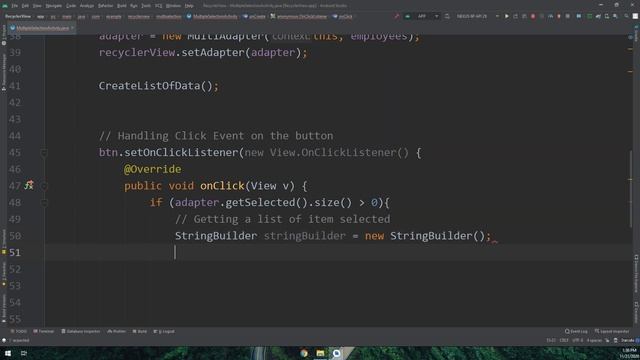Click the cursor position 51:21 in status bar

click(551, 340)
